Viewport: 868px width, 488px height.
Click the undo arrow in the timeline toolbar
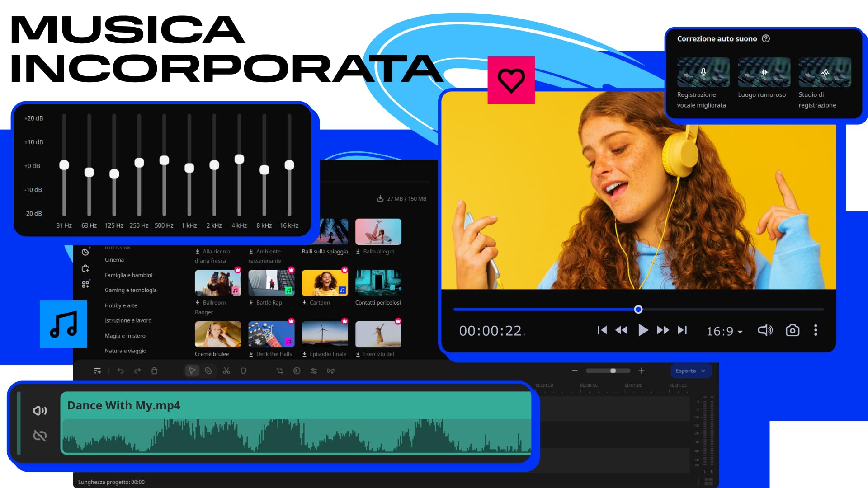tap(121, 371)
